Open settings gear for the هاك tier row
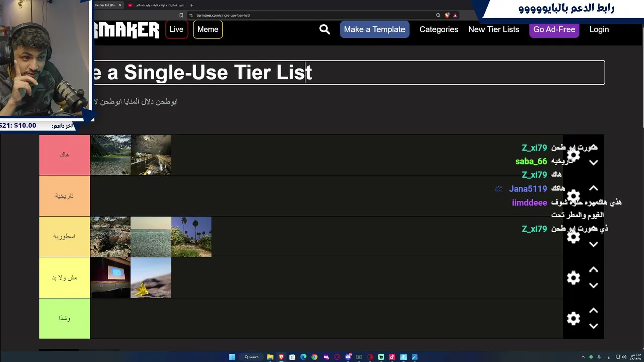This screenshot has width=644, height=362. [573, 155]
